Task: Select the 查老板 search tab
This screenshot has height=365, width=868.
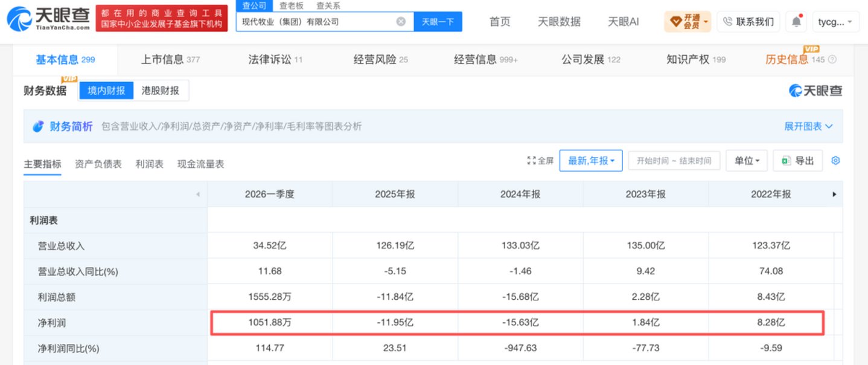Action: (x=292, y=5)
